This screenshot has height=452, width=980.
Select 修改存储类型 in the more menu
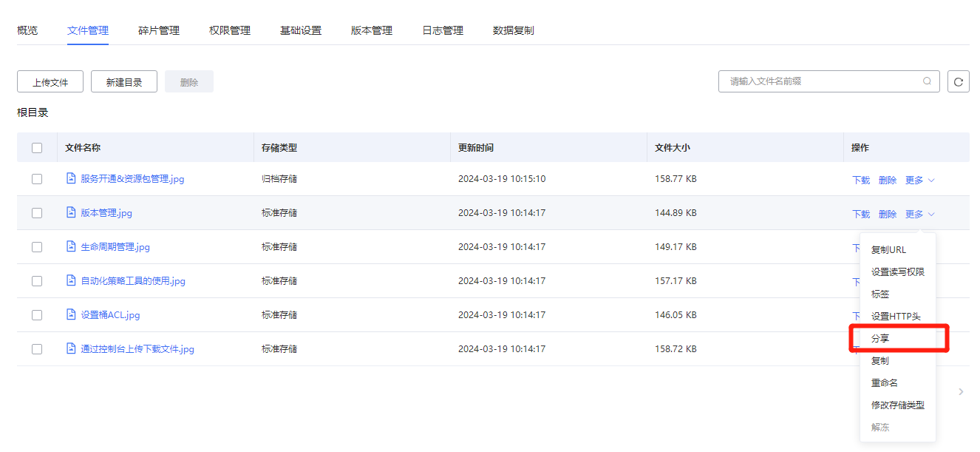click(x=898, y=405)
